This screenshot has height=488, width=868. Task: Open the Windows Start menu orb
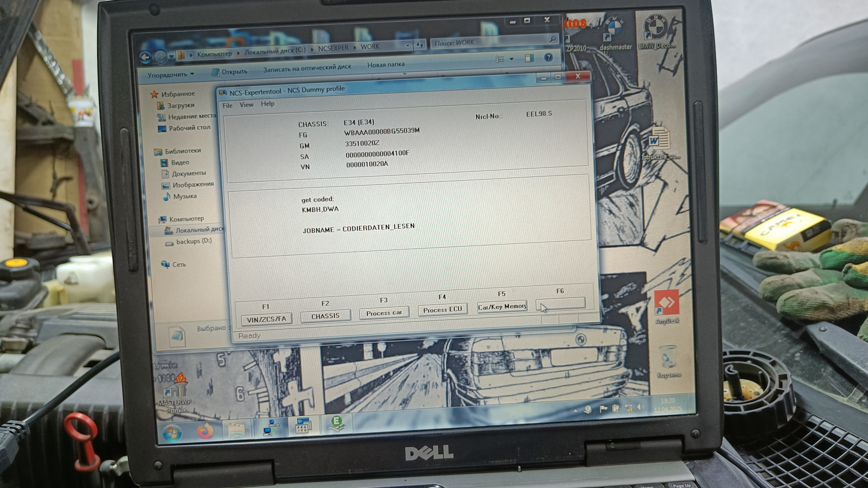coord(172,434)
